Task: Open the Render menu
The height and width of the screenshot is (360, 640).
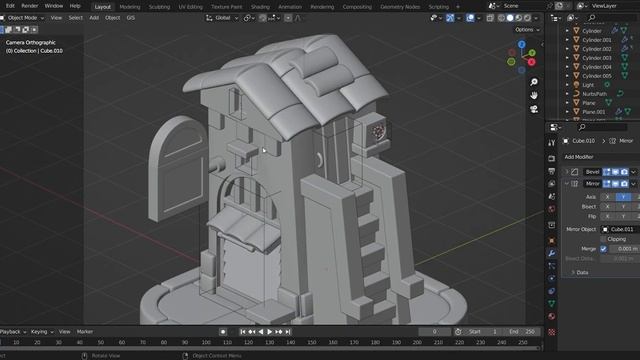Action: tap(29, 6)
